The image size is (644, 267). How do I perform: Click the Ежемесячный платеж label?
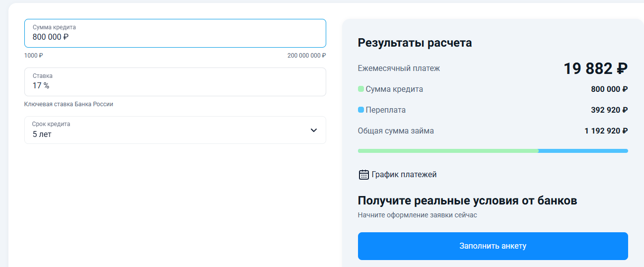pos(399,68)
